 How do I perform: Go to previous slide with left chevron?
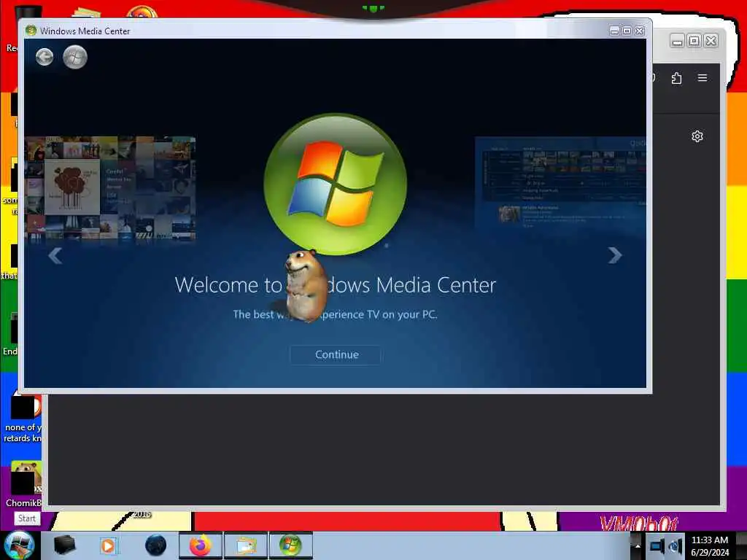click(x=55, y=256)
